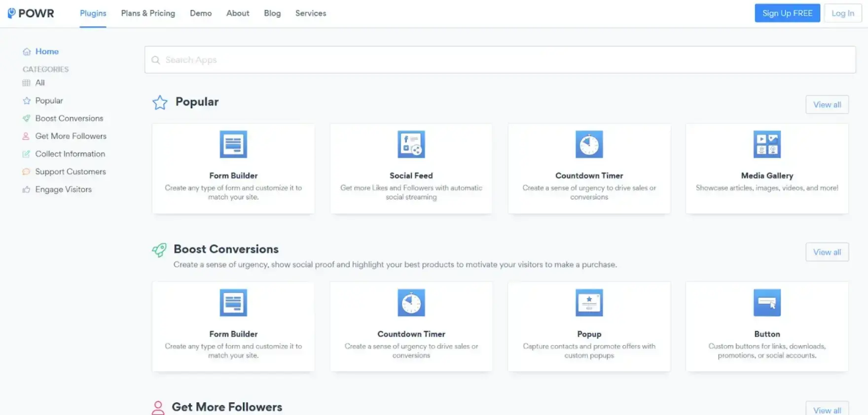The image size is (868, 415).
Task: Select Support Customers in sidebar
Action: (x=71, y=172)
